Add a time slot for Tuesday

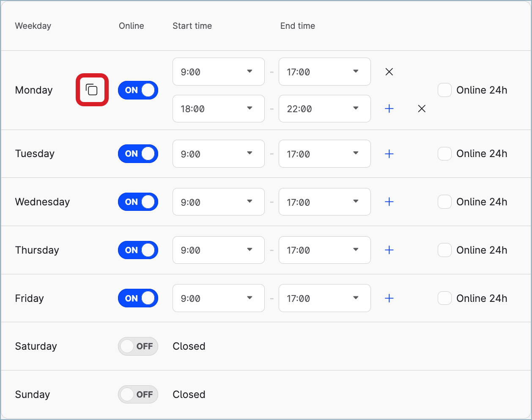389,154
